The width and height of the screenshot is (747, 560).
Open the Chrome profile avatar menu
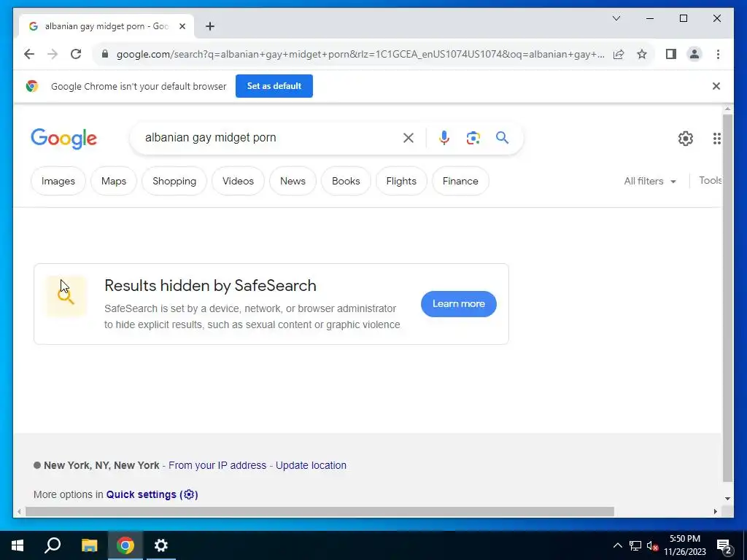[694, 54]
